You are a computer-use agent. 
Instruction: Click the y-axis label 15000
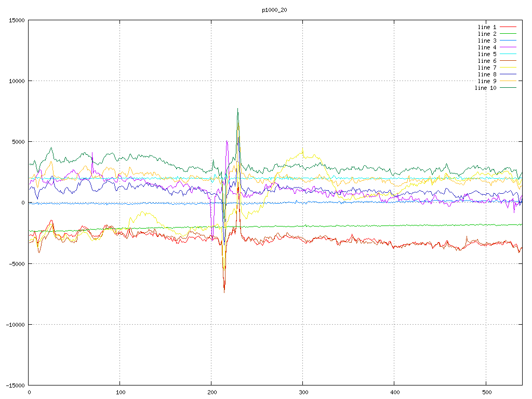[17, 20]
